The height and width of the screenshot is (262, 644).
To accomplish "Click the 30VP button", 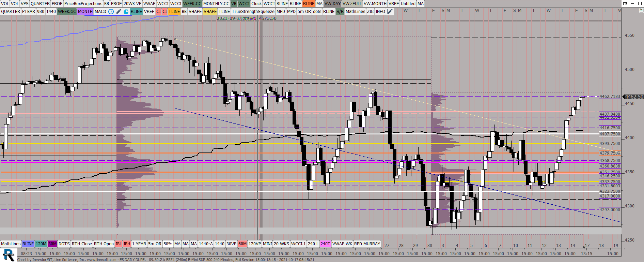I will [x=231, y=244].
